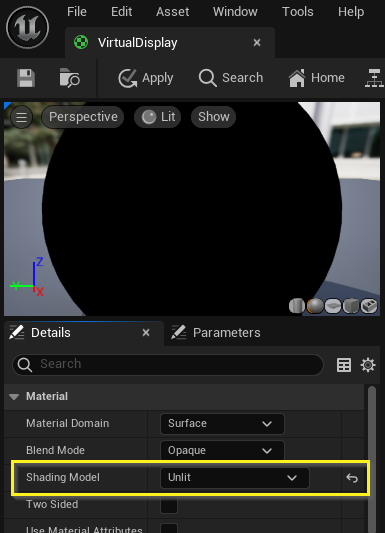
Task: Open Details panel settings gear
Action: pyautogui.click(x=368, y=365)
